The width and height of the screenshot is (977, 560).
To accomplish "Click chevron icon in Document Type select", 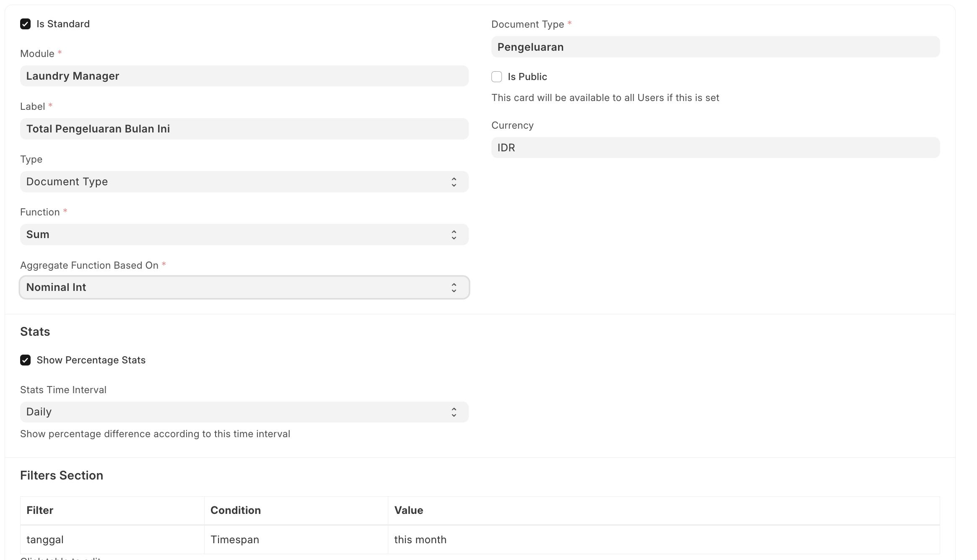I will [454, 182].
